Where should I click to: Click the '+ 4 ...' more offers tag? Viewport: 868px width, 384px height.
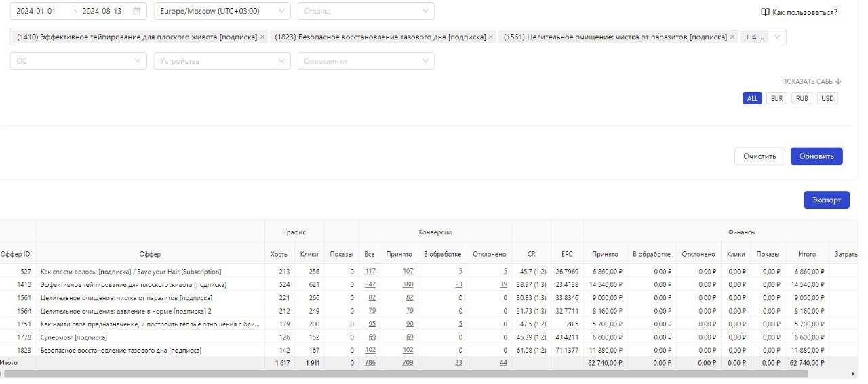coord(753,37)
